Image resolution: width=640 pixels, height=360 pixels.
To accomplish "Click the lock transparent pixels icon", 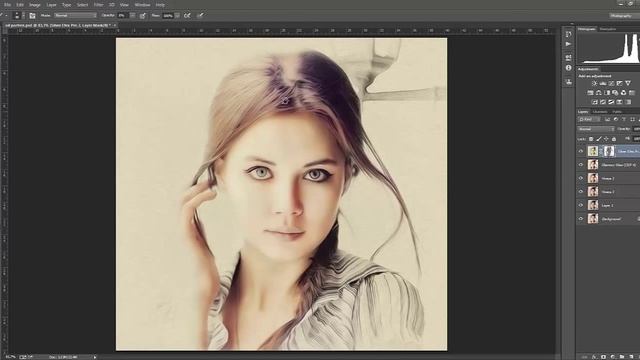I will 591,139.
